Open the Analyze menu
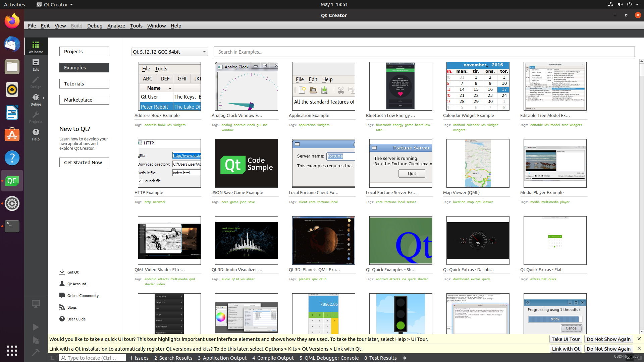The width and height of the screenshot is (644, 362). pyautogui.click(x=116, y=25)
